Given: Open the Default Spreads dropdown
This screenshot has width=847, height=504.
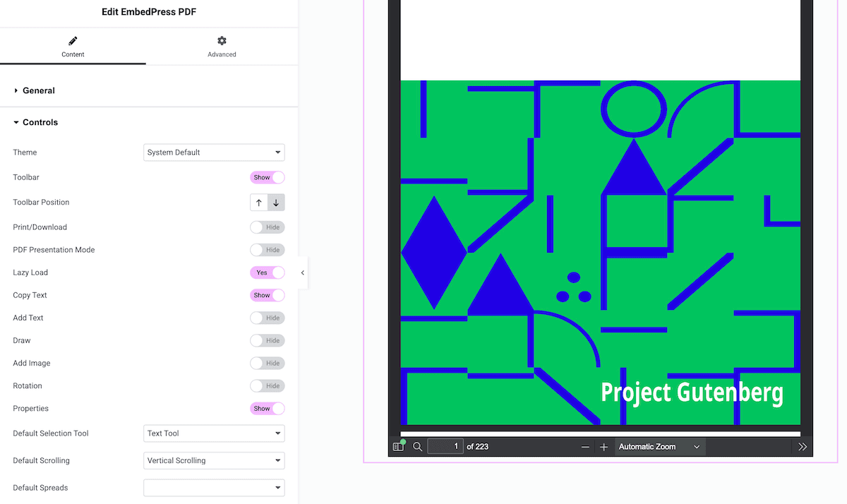Looking at the screenshot, I should [x=214, y=488].
